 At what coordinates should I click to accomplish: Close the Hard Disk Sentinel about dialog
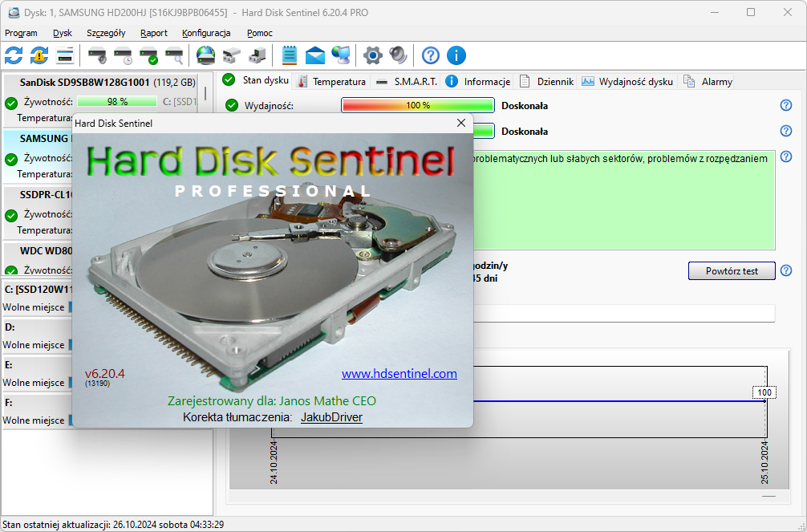point(461,123)
